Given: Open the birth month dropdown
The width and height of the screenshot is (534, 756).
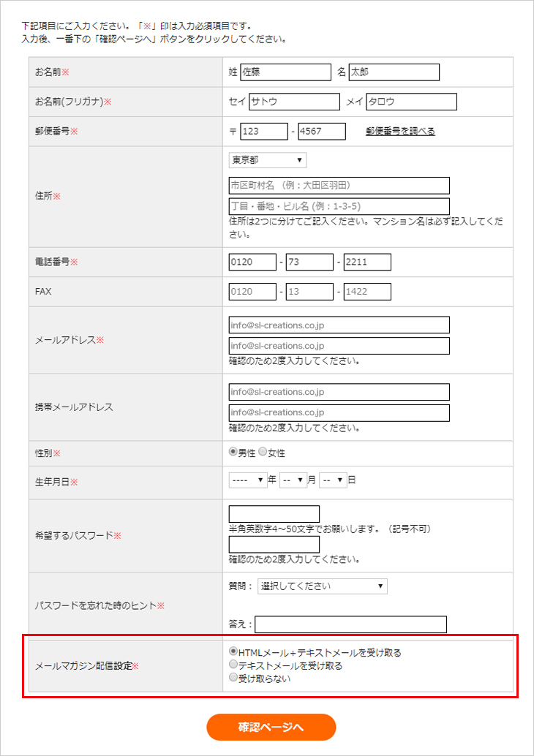Looking at the screenshot, I should coord(292,480).
